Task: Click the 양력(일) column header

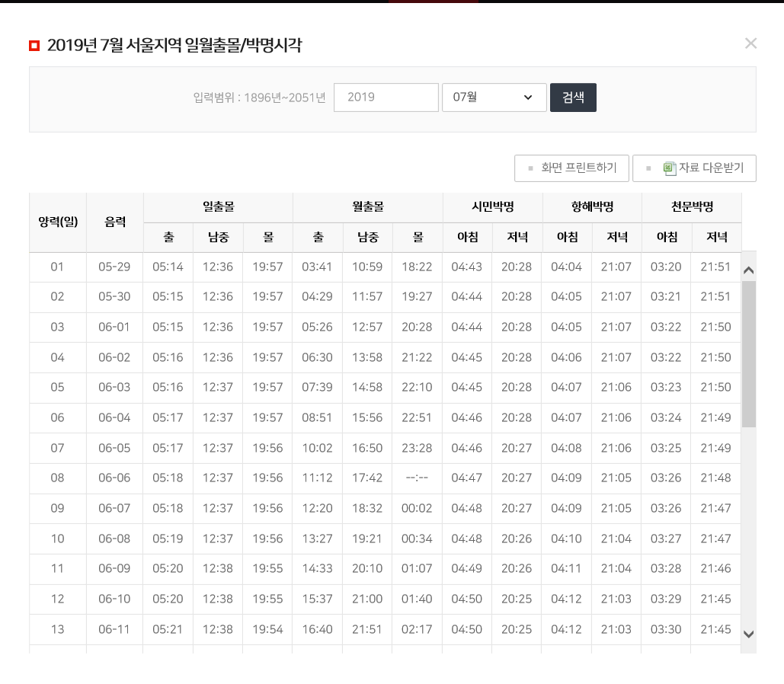Action: click(58, 222)
